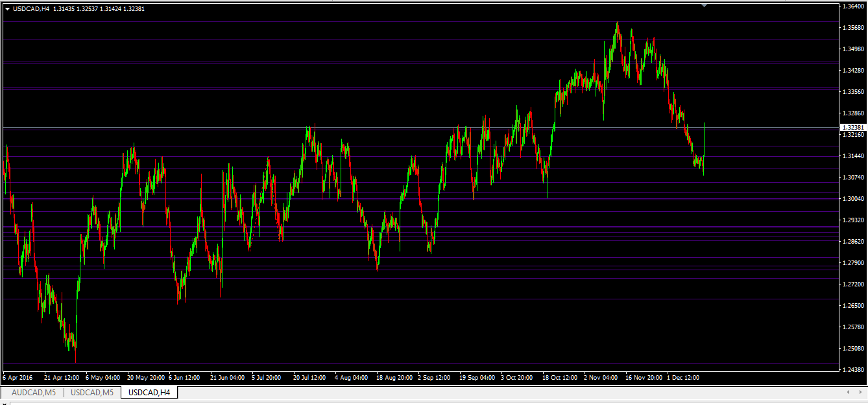Click the 6 Apr 2016 date label

pos(18,377)
